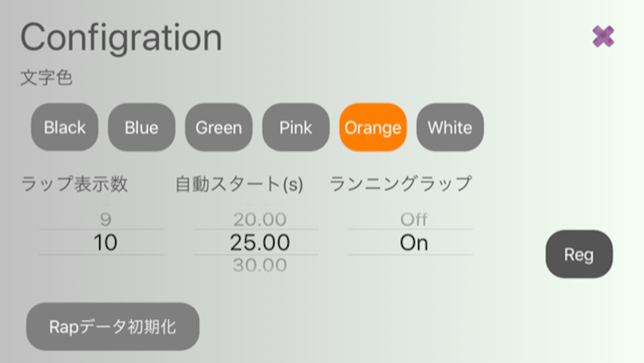Choose 20.00 in the auto start picker

[x=260, y=219]
